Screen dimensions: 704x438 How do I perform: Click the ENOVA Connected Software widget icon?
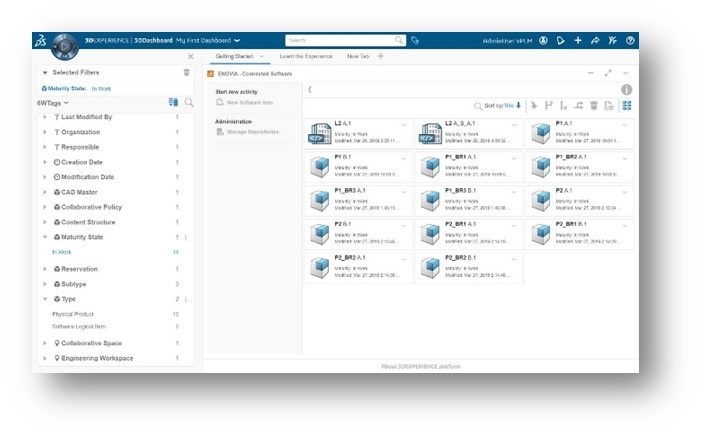click(211, 74)
